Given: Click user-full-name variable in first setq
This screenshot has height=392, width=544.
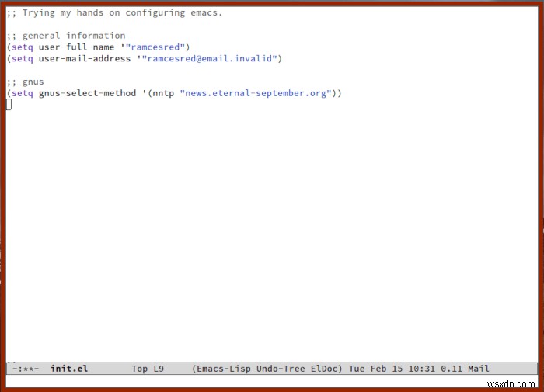Looking at the screenshot, I should 76,47.
